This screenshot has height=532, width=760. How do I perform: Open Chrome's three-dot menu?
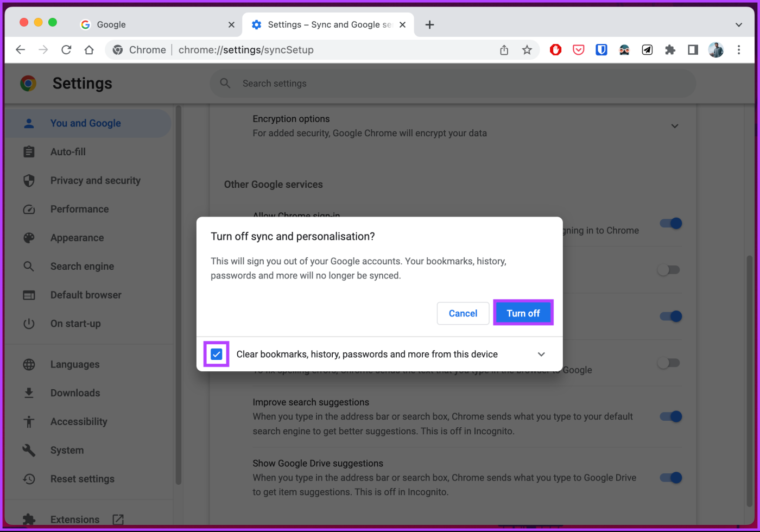[739, 49]
